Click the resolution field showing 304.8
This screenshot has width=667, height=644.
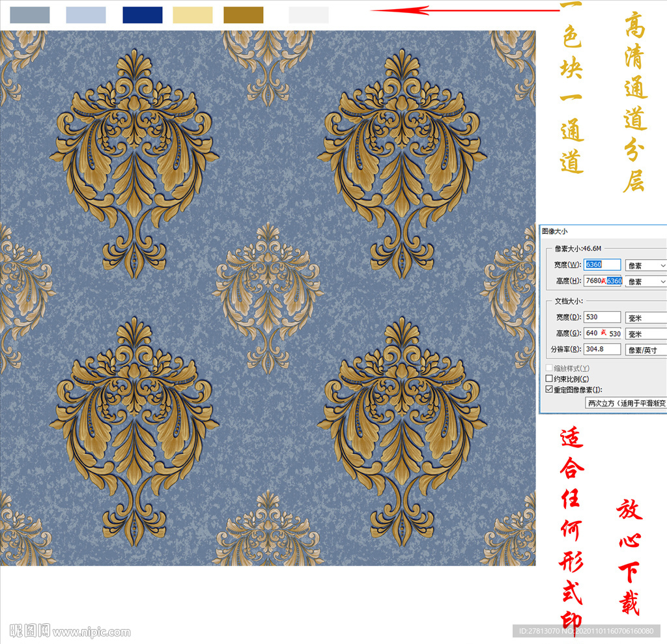coord(602,349)
